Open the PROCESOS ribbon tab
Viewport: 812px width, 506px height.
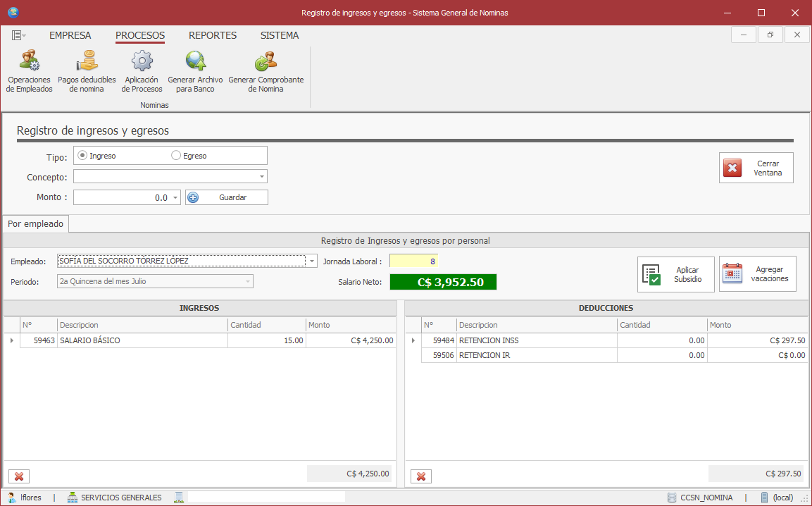click(x=140, y=35)
